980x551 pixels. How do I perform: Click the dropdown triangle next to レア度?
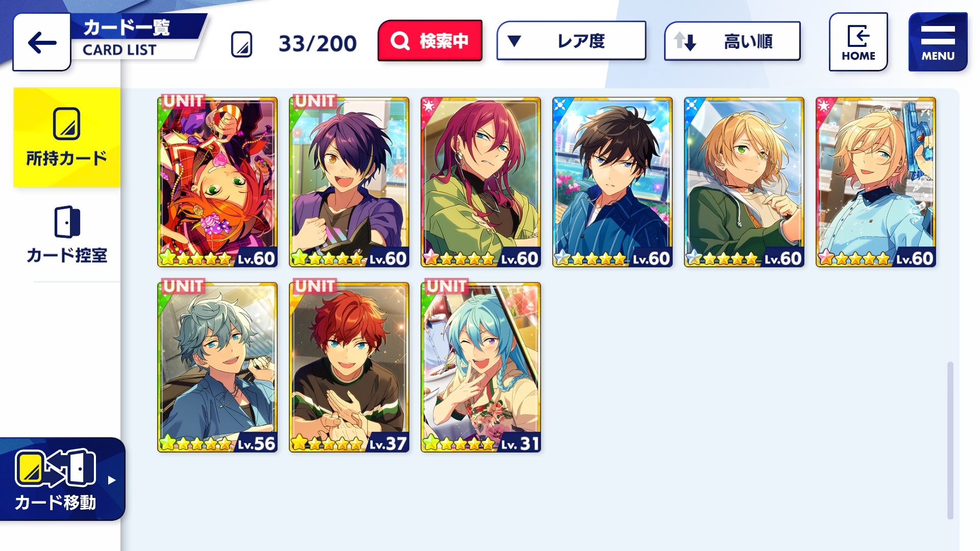click(514, 41)
